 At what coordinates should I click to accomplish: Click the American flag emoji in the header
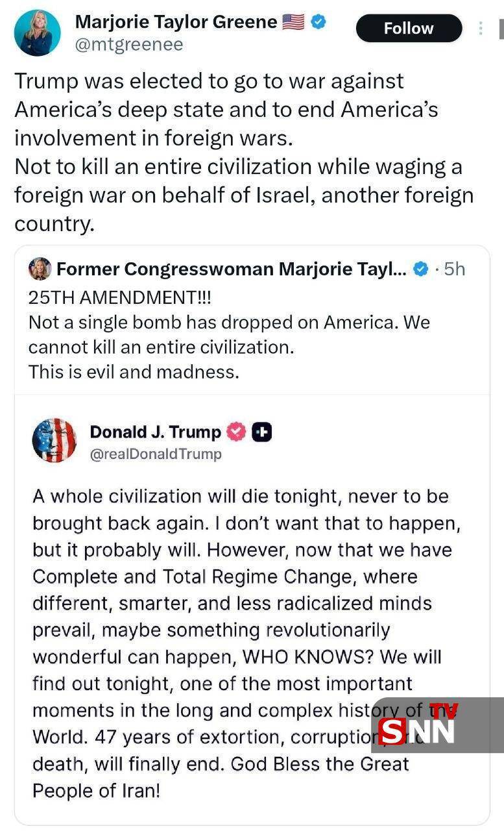click(293, 22)
